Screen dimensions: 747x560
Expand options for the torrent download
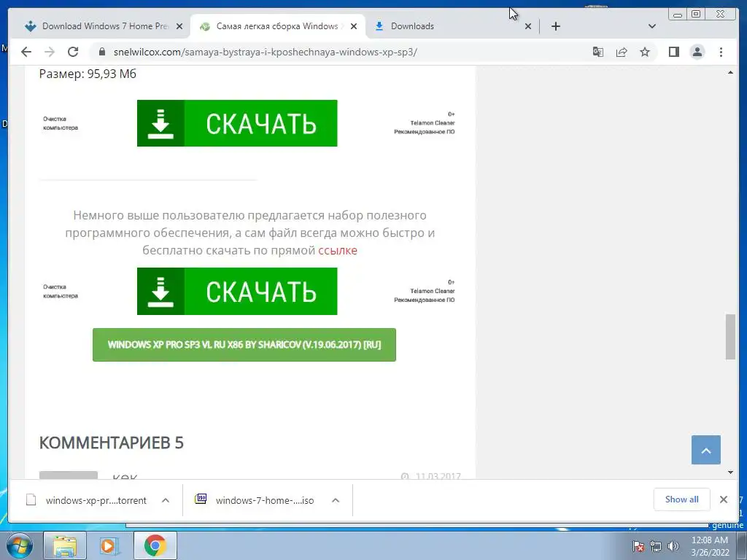coord(166,500)
